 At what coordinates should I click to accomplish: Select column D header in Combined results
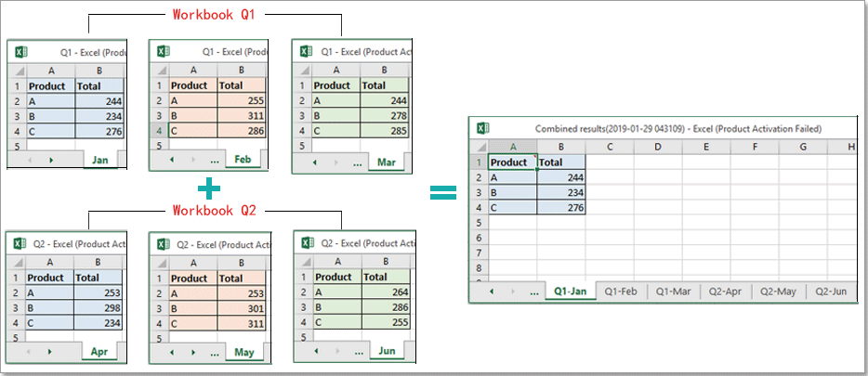click(x=657, y=146)
